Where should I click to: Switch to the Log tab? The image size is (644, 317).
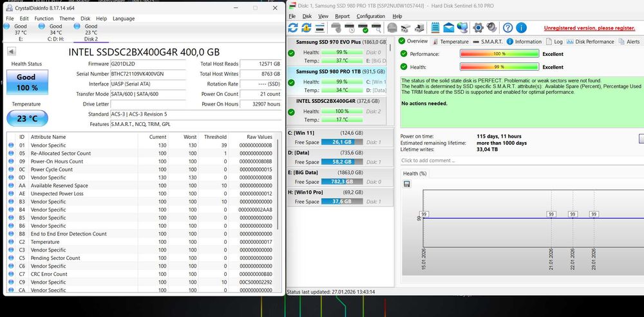pos(554,41)
